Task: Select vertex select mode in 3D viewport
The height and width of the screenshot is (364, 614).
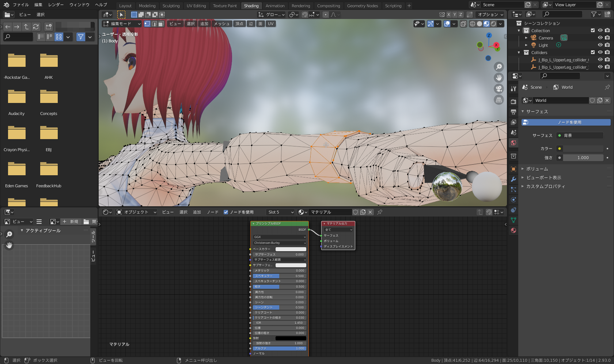Action: [147, 24]
